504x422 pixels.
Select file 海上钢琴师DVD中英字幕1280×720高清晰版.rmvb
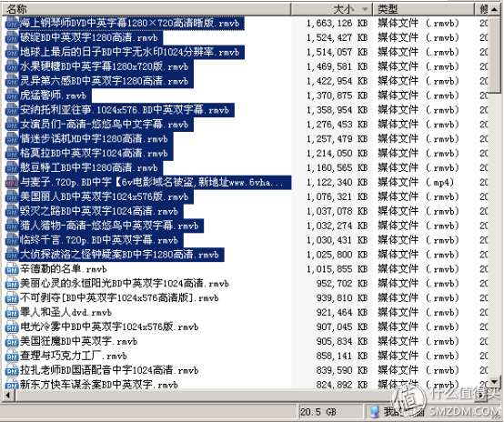click(129, 24)
